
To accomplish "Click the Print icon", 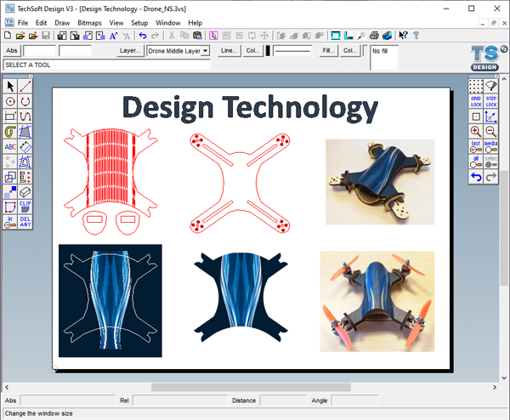I will click(374, 36).
